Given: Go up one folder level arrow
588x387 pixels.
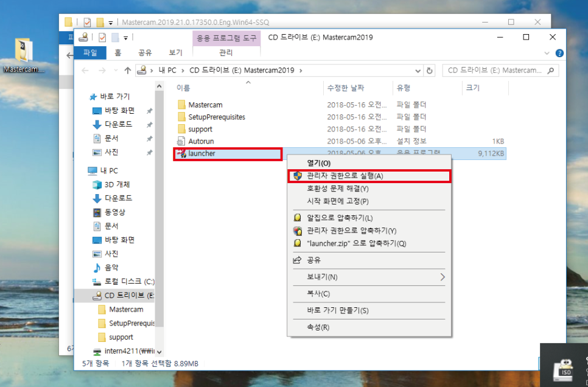Looking at the screenshot, I should 127,71.
